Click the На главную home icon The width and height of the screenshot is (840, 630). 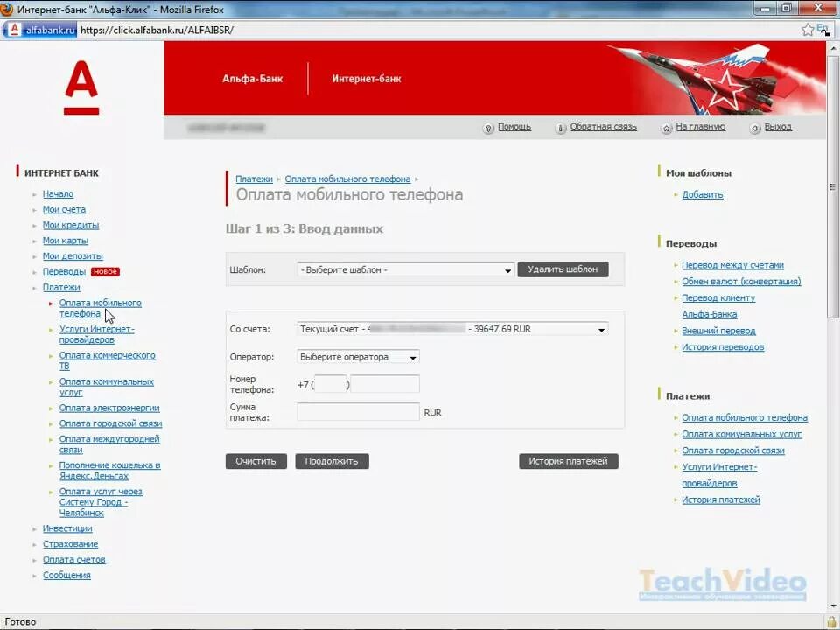click(x=666, y=128)
